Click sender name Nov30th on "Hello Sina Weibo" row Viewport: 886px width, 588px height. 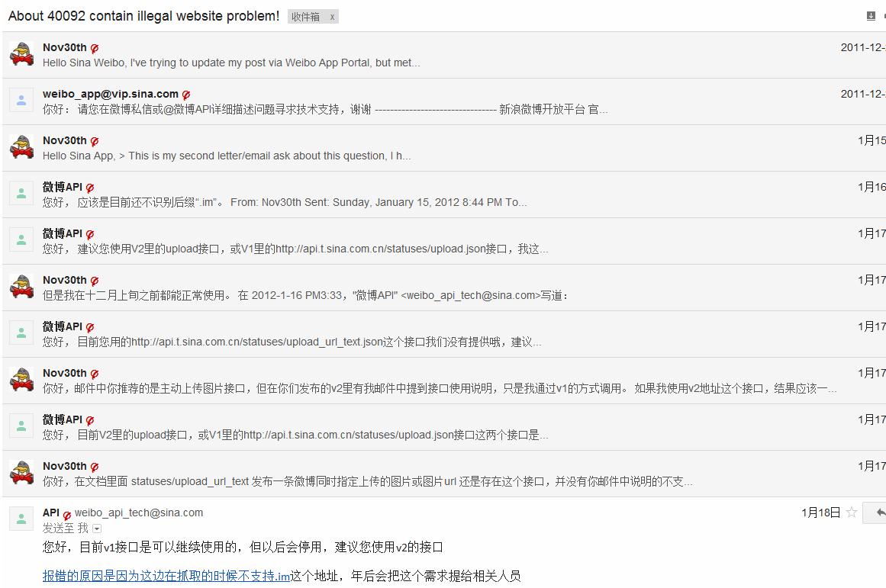64,47
